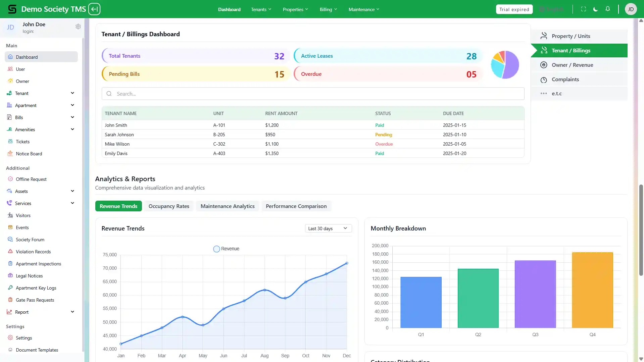The width and height of the screenshot is (644, 362).
Task: Click the tenant search field
Action: [x=313, y=94]
